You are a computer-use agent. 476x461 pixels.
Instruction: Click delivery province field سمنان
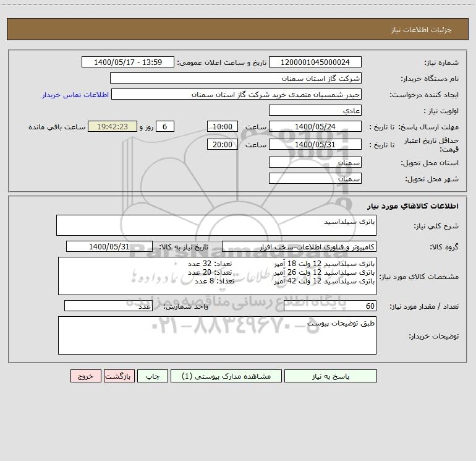[x=315, y=162]
